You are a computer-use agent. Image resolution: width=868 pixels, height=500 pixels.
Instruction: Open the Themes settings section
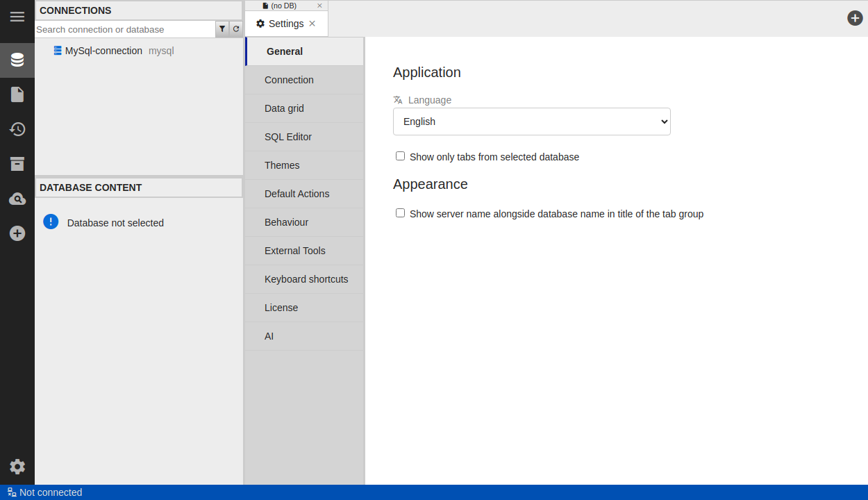[x=282, y=165]
